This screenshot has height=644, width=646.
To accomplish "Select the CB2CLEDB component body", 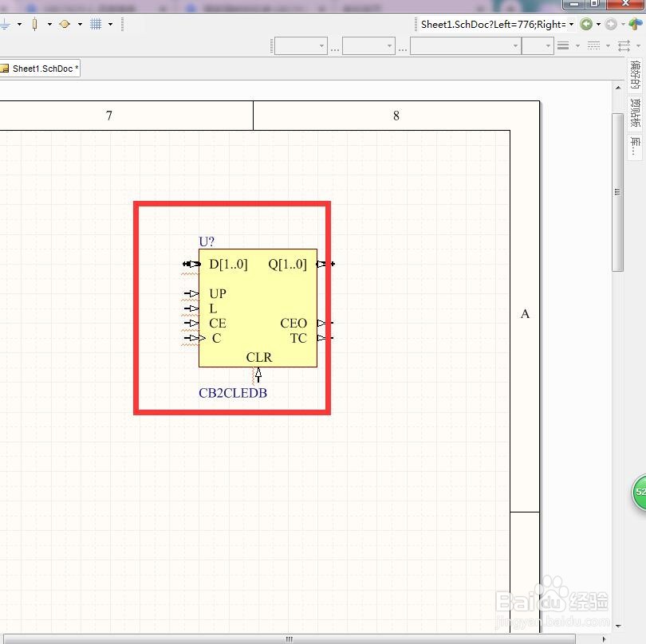I will pos(258,308).
